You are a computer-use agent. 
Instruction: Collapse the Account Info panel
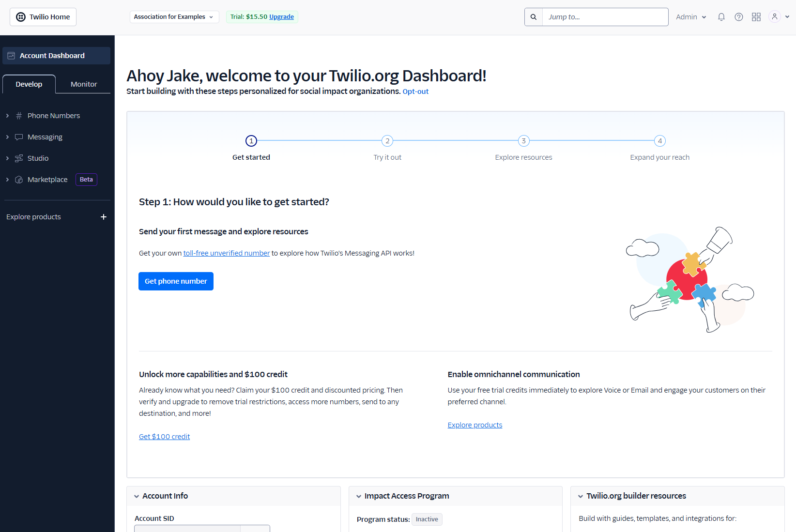[137, 496]
